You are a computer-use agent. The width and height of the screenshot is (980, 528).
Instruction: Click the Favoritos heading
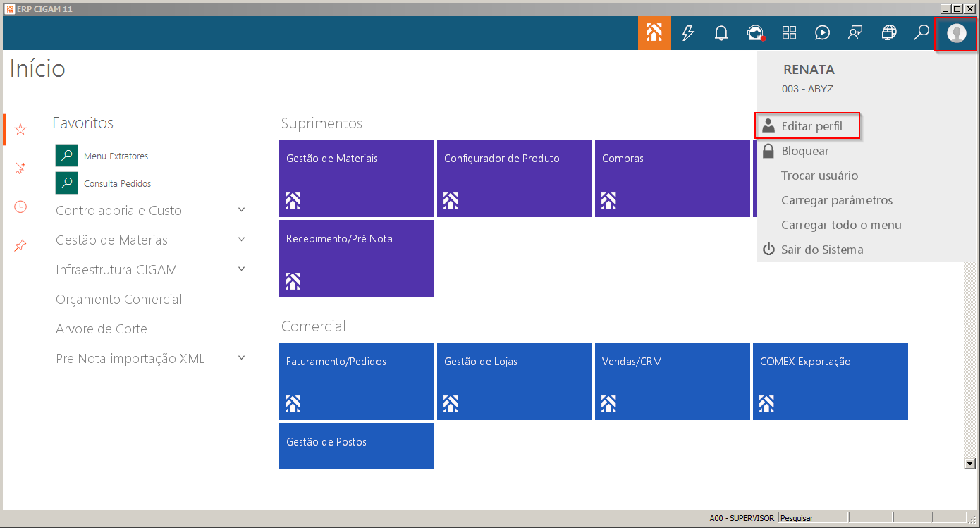pos(83,123)
